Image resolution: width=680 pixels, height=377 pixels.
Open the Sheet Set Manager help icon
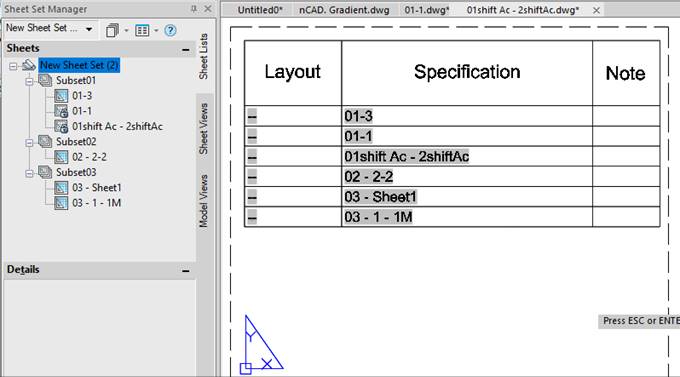tap(170, 30)
